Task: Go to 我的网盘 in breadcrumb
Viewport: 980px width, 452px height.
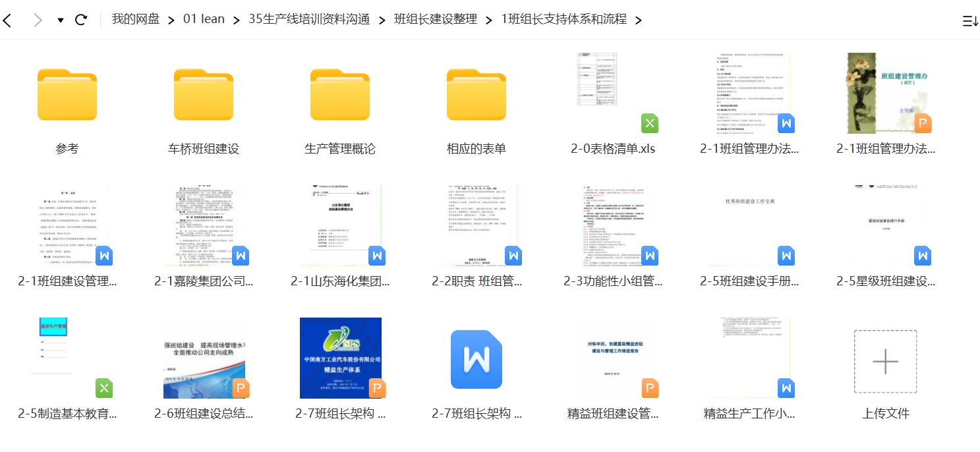Action: 136,19
